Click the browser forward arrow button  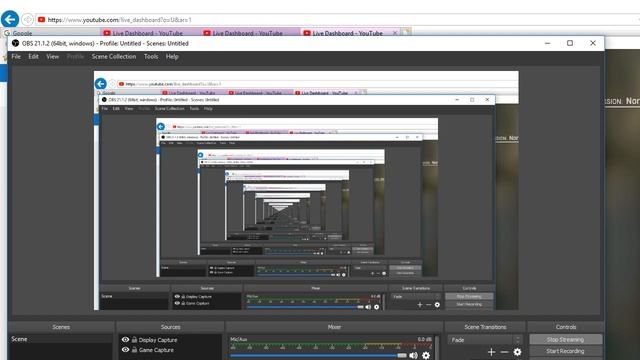(x=27, y=19)
